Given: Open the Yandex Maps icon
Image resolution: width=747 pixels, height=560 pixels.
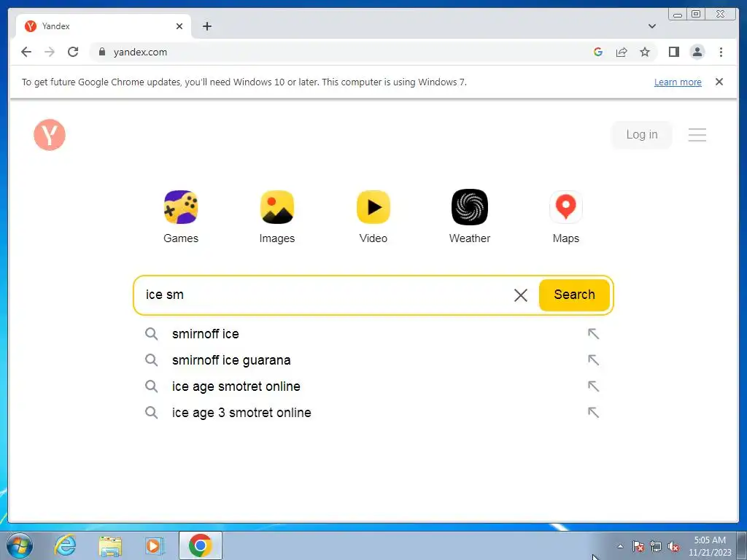Looking at the screenshot, I should click(x=566, y=207).
